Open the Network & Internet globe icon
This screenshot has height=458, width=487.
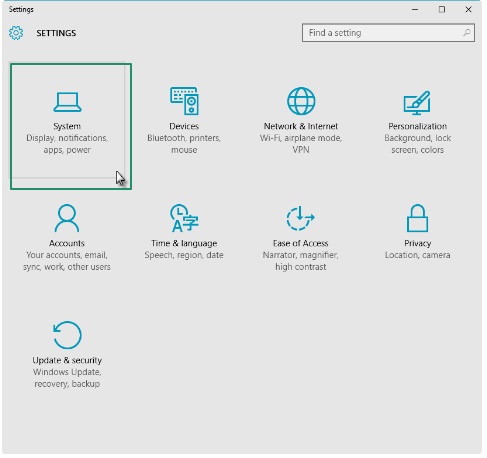coord(301,101)
